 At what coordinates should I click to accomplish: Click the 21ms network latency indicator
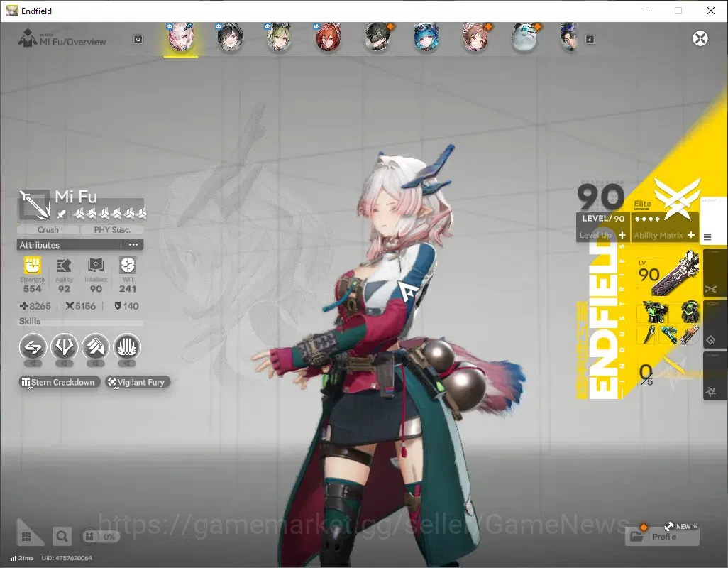click(22, 558)
